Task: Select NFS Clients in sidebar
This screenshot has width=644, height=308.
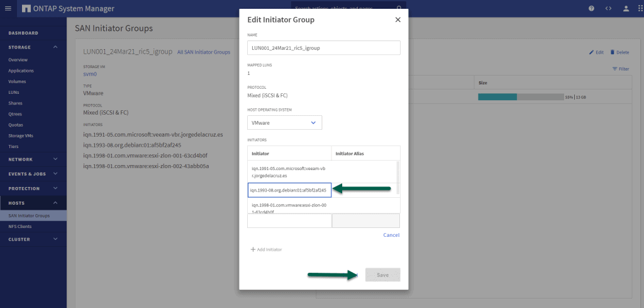Action: 20,226
